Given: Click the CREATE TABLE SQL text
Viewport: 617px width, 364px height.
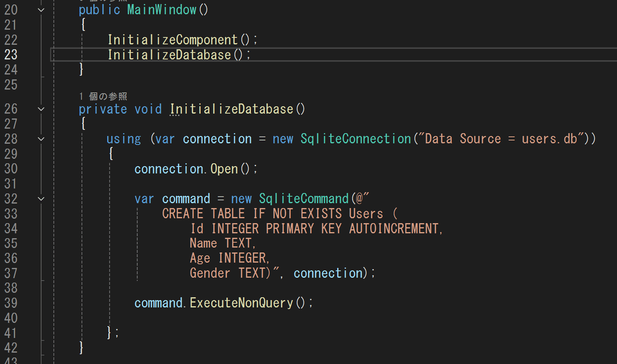Looking at the screenshot, I should coord(206,213).
